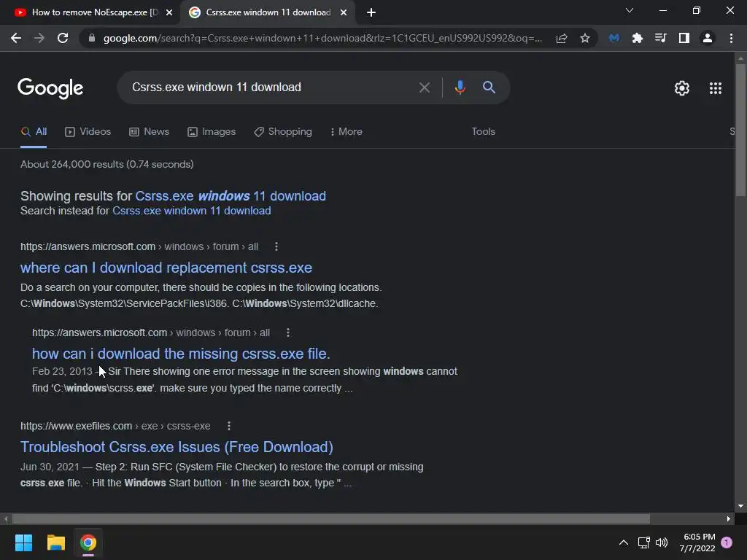Start voice search with the microphone
The height and width of the screenshot is (560, 747).
(460, 87)
